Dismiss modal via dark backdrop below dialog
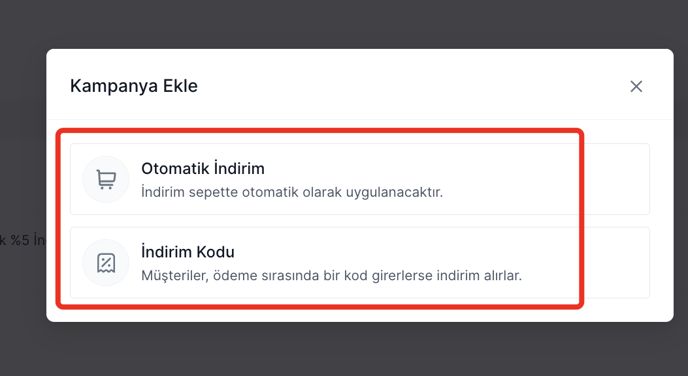Viewport: 688px width, 376px height. point(344,349)
